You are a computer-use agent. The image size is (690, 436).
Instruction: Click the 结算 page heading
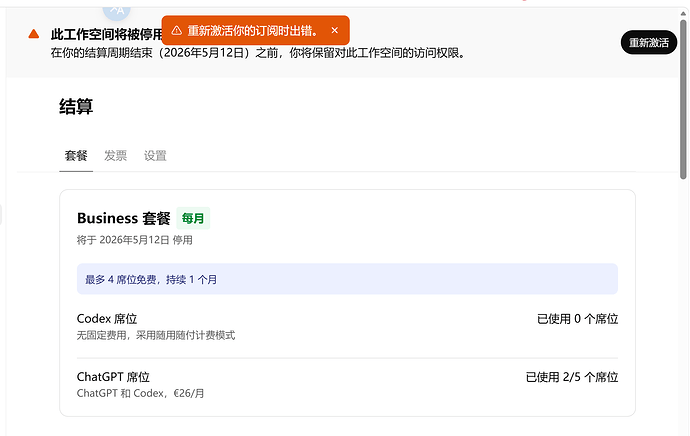[x=76, y=106]
